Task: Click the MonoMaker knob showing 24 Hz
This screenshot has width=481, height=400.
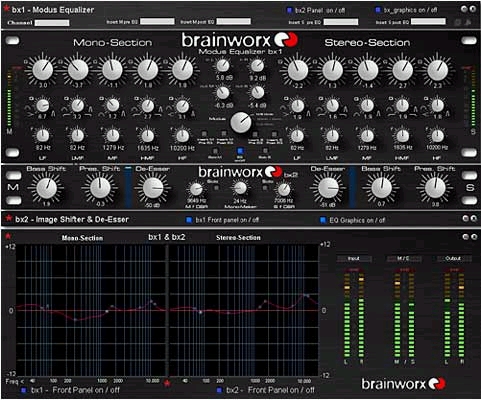Action: pos(240,188)
